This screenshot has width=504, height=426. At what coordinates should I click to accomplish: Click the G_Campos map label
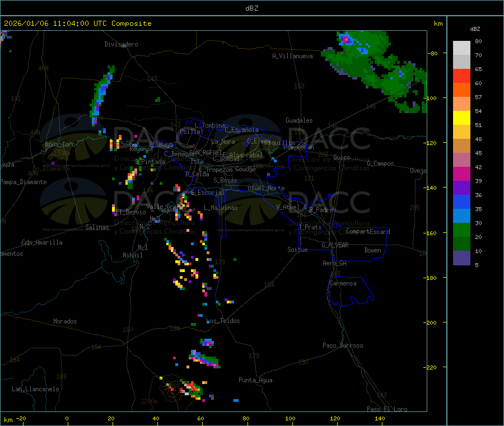click(381, 163)
